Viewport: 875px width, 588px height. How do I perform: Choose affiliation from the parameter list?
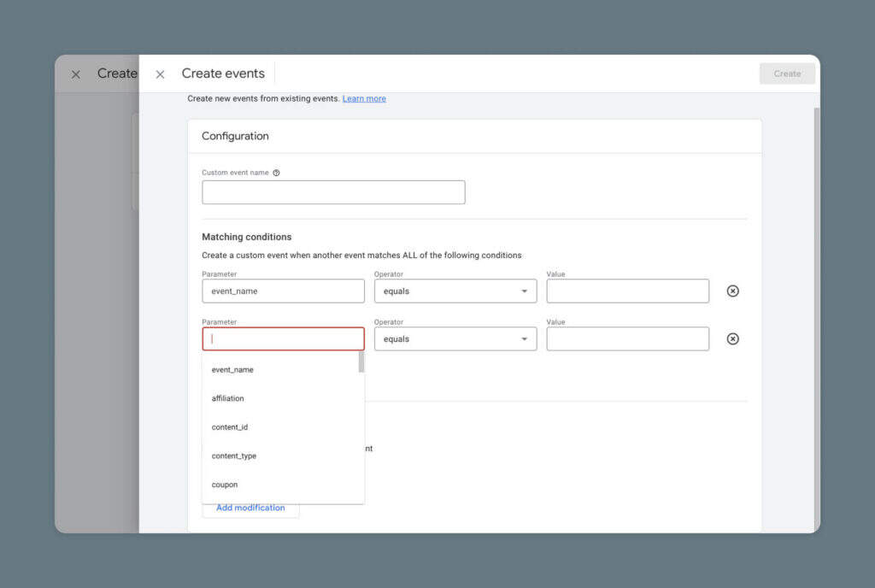point(228,398)
